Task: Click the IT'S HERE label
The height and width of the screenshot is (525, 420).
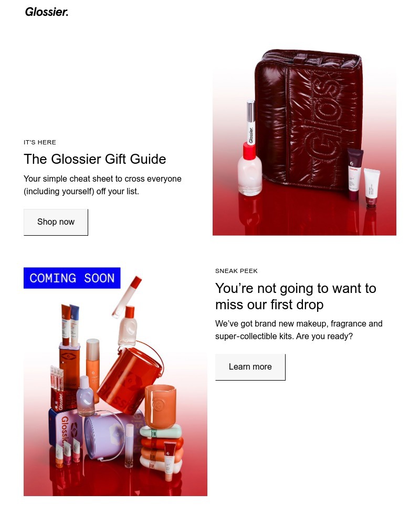Action: tap(40, 142)
